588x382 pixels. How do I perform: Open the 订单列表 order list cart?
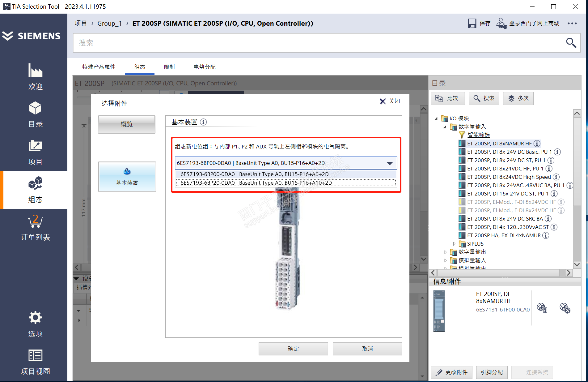coord(35,228)
